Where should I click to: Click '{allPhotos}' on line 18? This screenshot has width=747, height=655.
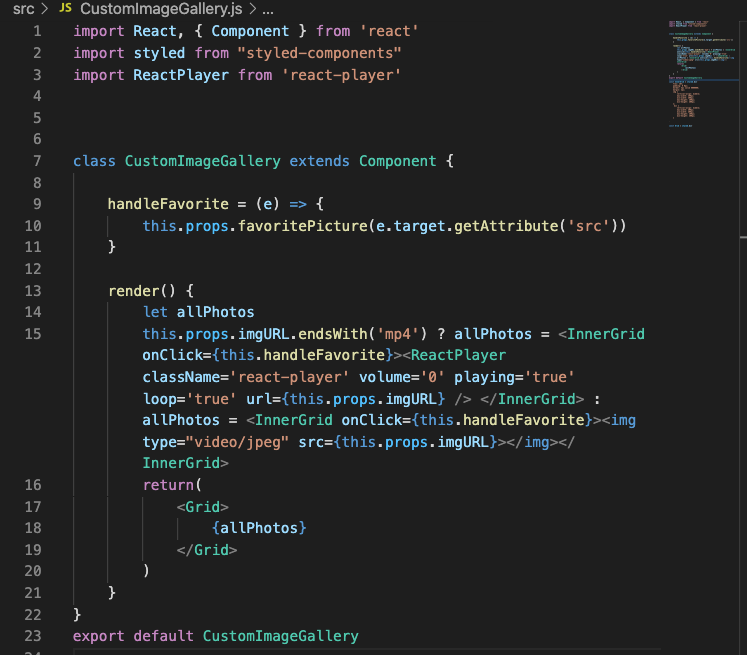(x=259, y=528)
